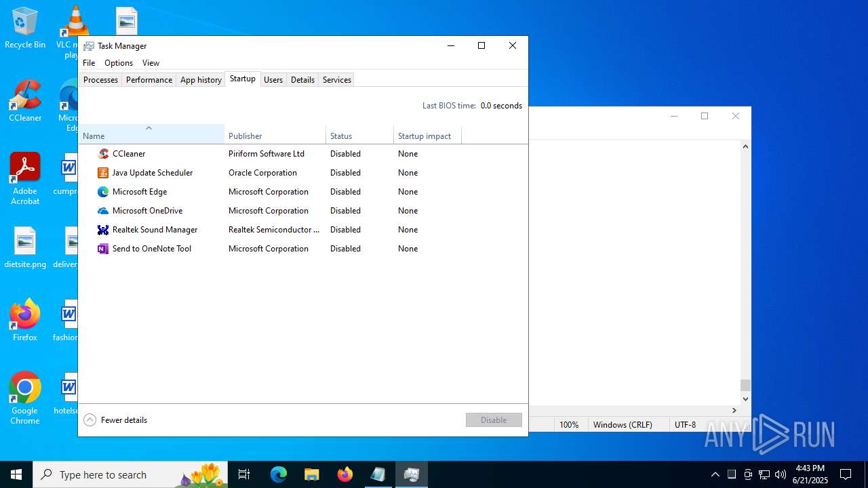Viewport: 868px width, 488px height.
Task: Open Windows Start menu
Action: tap(16, 474)
